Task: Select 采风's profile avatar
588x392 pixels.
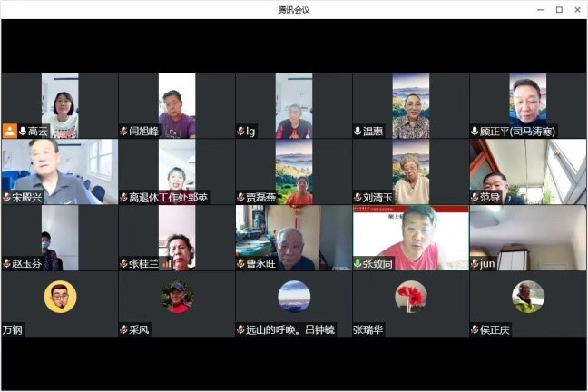Action: [x=177, y=297]
